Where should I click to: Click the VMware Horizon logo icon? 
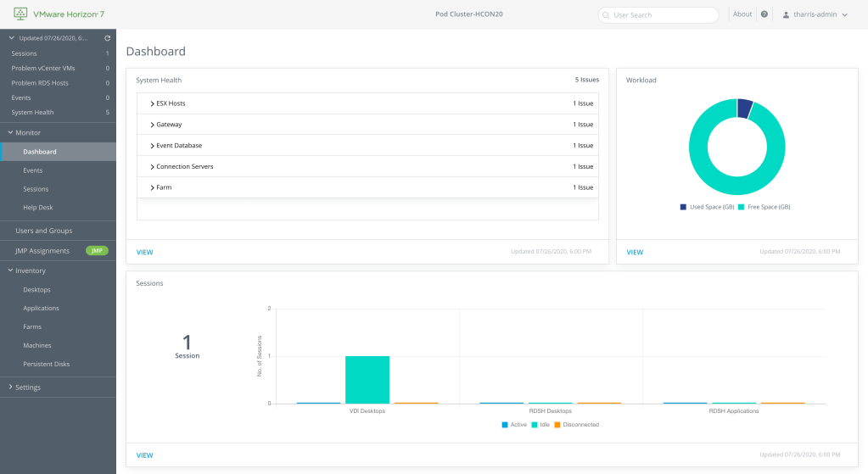coord(20,14)
